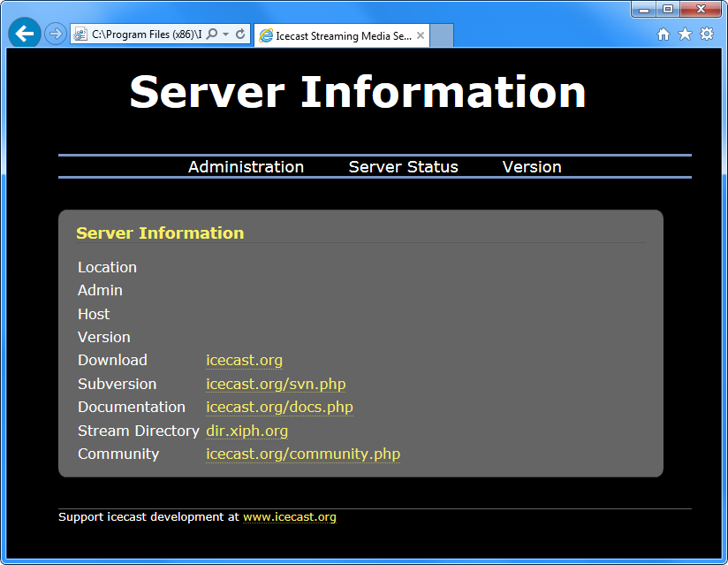This screenshot has height=565, width=728.
Task: Click the browser Back arrow button
Action: pos(25,34)
